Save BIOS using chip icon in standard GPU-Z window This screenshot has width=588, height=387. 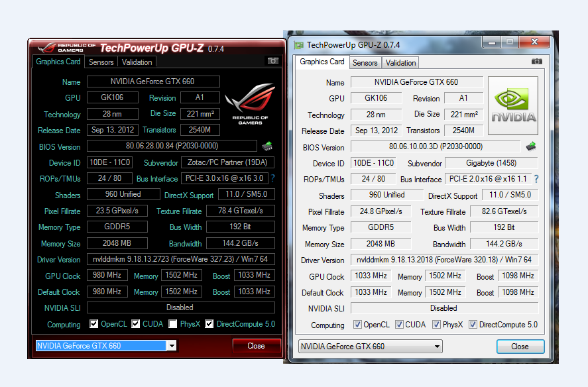click(x=531, y=146)
